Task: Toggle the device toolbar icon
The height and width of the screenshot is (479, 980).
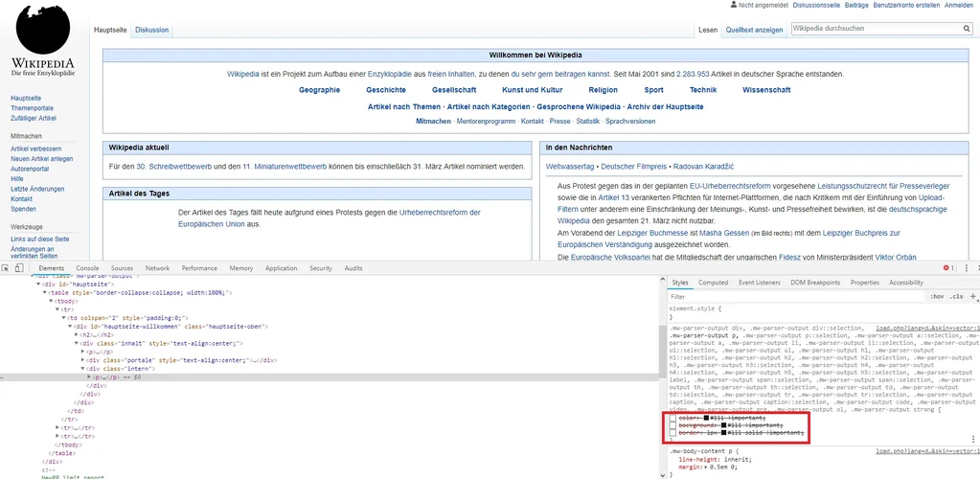Action: point(19,268)
